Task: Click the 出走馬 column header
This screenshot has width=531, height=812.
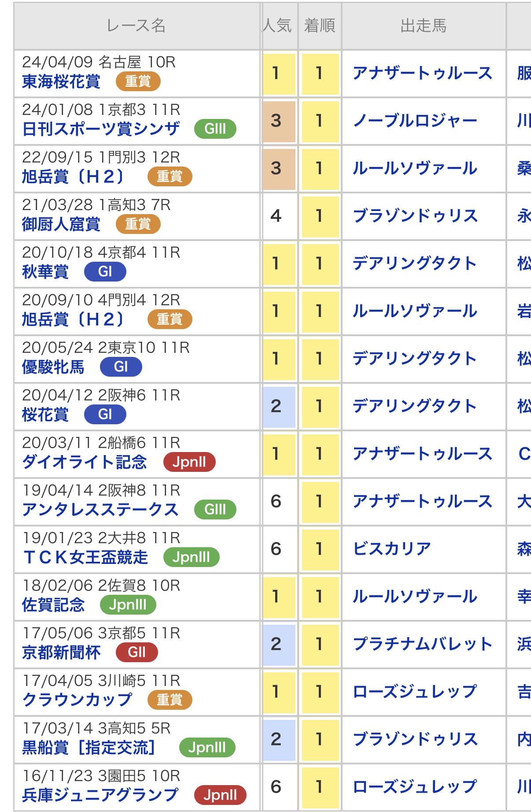Action: click(423, 26)
